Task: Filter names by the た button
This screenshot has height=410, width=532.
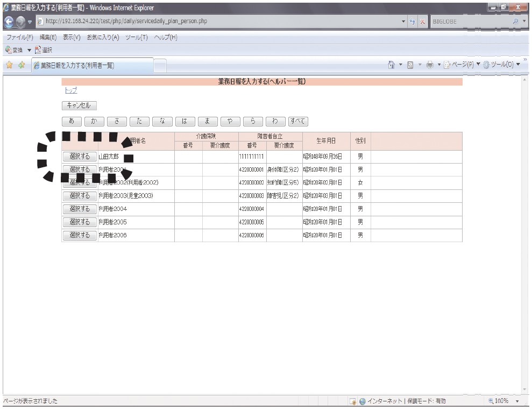Action: click(139, 121)
